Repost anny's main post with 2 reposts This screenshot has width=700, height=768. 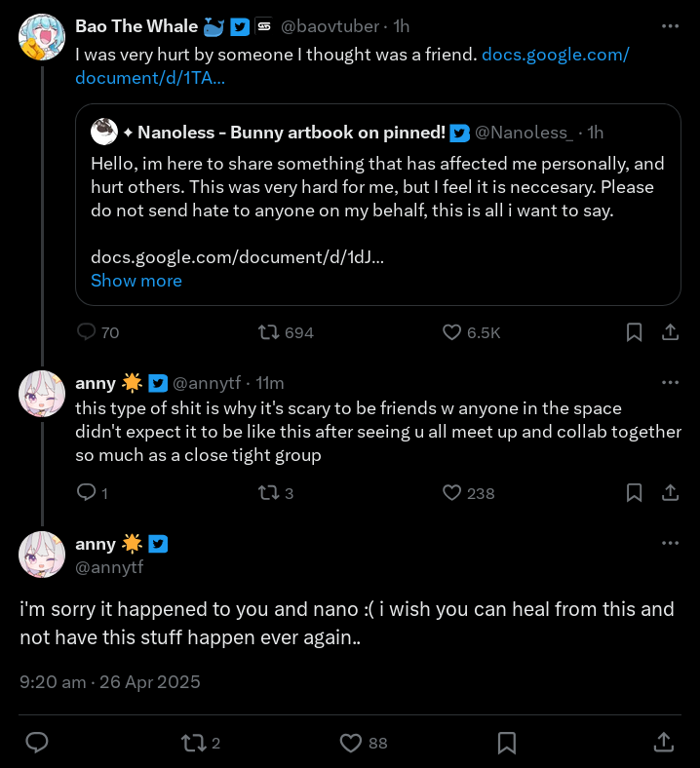pyautogui.click(x=194, y=743)
